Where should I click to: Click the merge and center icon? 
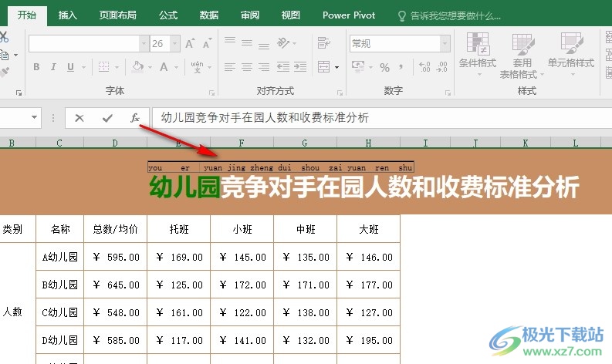click(x=324, y=67)
